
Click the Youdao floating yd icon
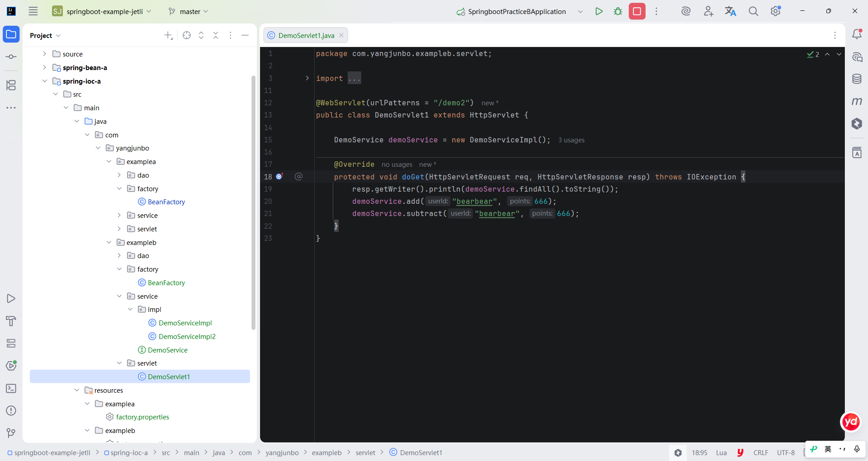851,422
